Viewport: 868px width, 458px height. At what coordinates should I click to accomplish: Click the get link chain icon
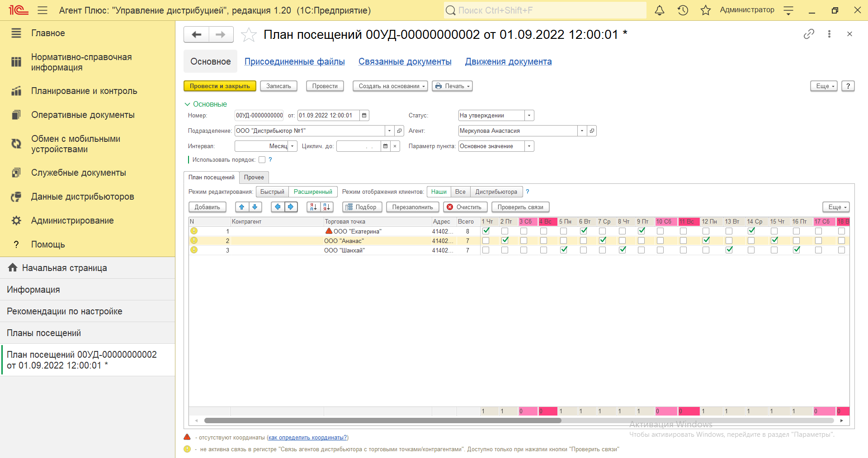click(809, 34)
